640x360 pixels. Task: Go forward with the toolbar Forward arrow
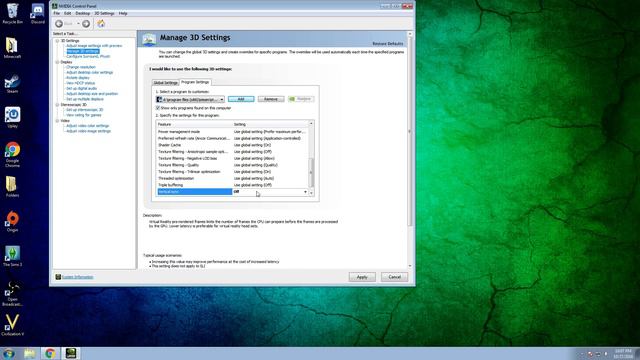86,24
